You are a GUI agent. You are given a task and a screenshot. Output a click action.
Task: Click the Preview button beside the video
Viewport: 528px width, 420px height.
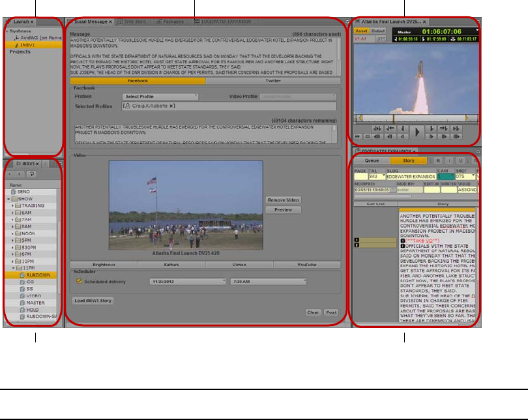click(283, 210)
